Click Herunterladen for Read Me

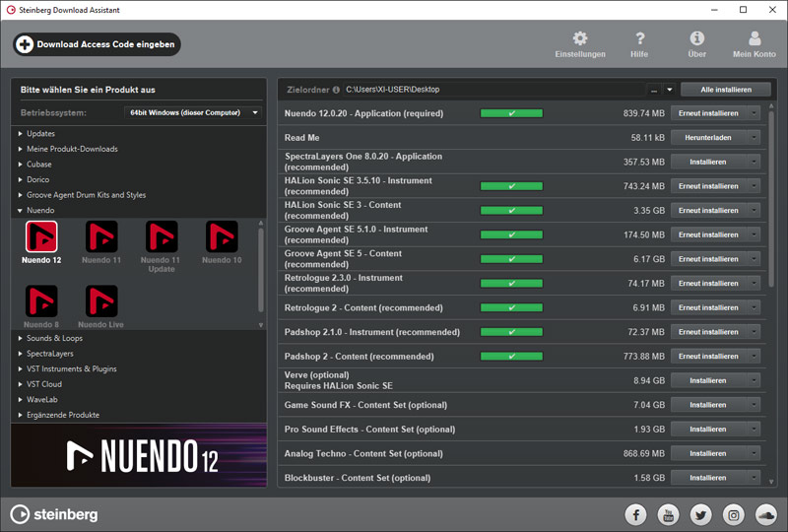point(708,137)
